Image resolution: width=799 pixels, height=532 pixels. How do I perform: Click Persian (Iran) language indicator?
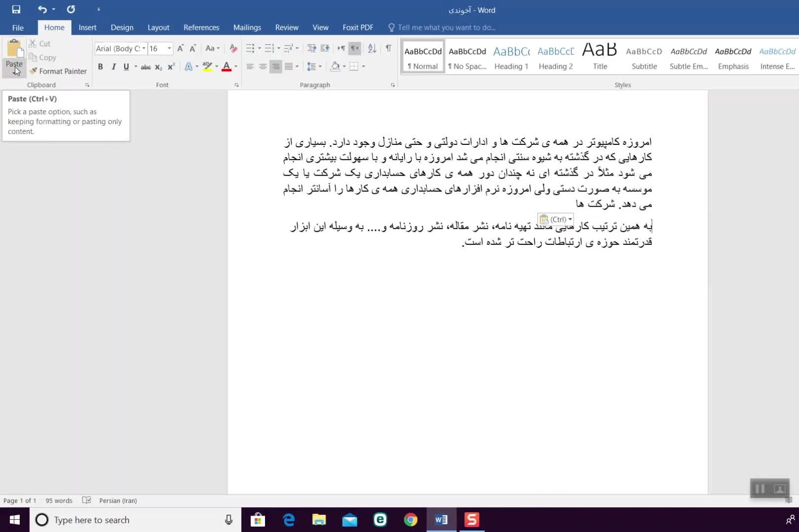tap(118, 500)
